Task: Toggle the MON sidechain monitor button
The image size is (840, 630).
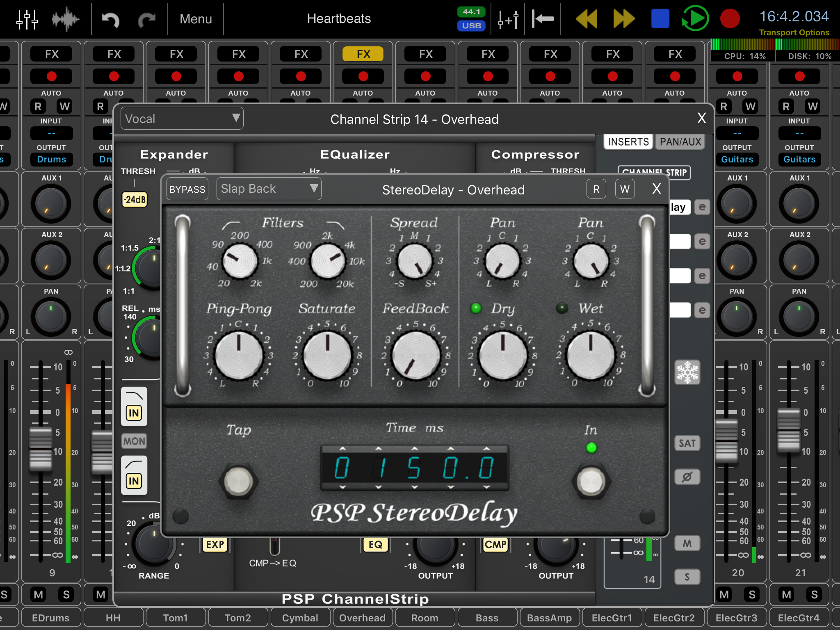Action: tap(134, 441)
